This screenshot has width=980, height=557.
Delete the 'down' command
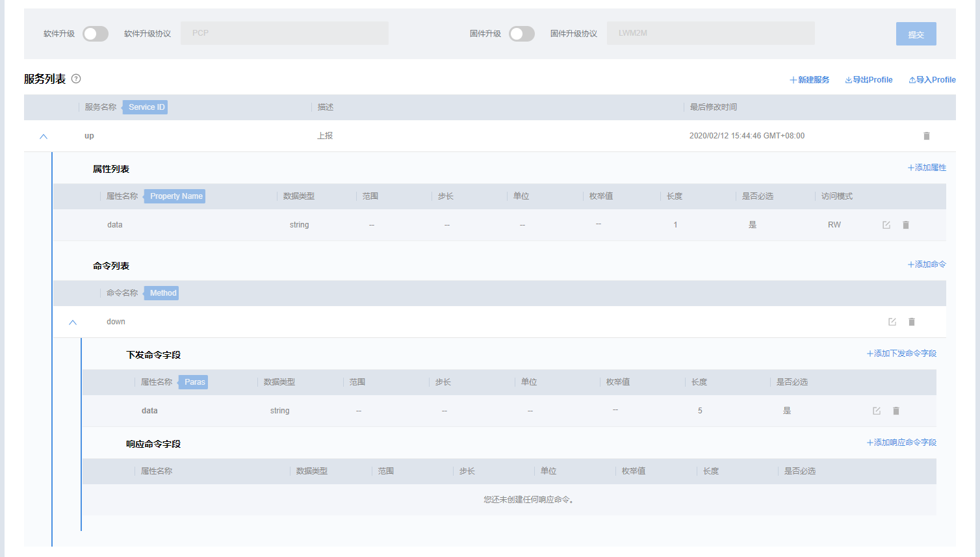(x=911, y=322)
